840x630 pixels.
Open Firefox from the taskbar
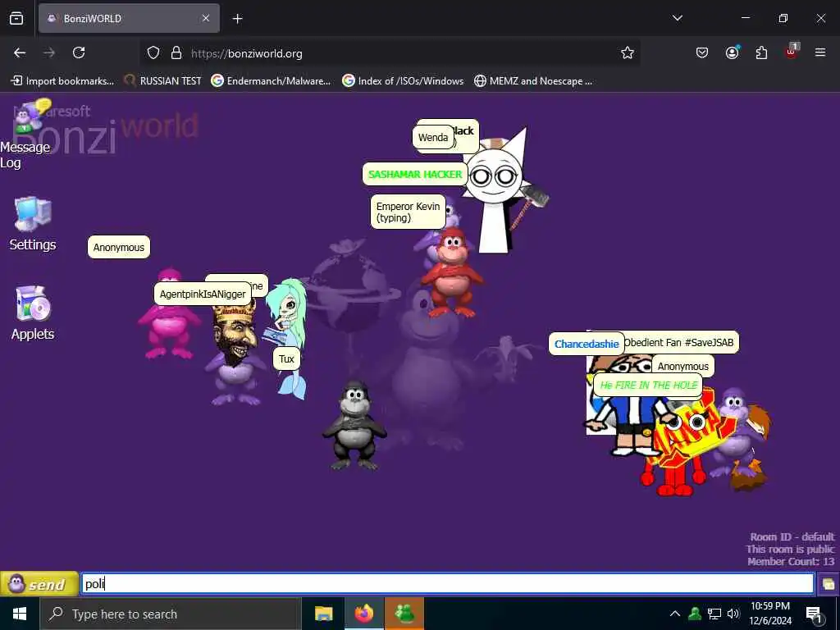point(363,614)
